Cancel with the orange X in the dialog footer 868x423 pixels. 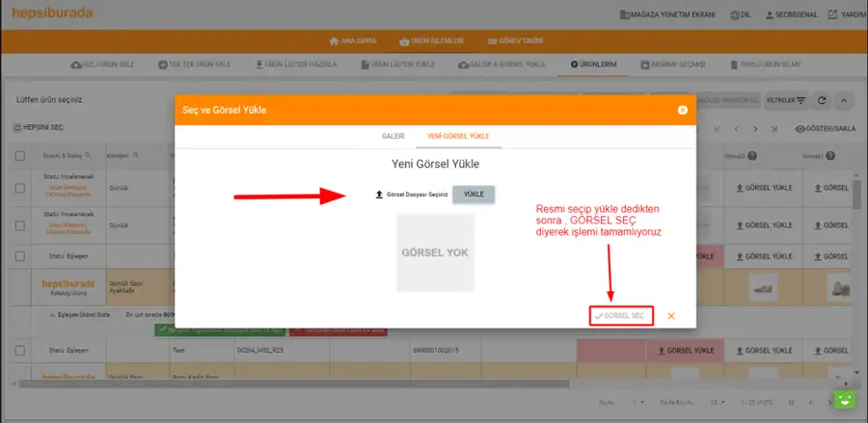click(671, 316)
